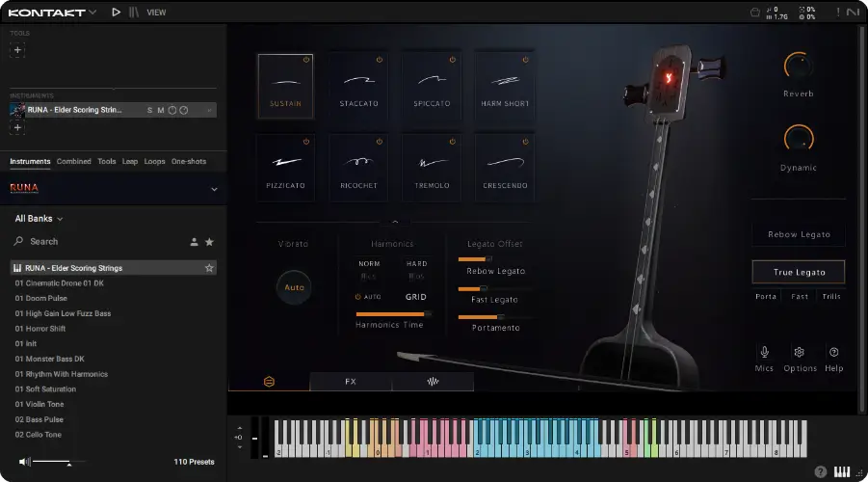Viewport: 868px width, 482px height.
Task: Click the play button in the header
Action: 116,13
